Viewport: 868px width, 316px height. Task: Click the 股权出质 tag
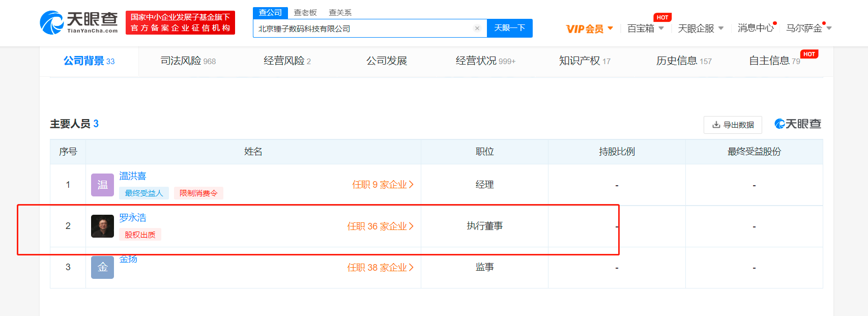pos(140,235)
